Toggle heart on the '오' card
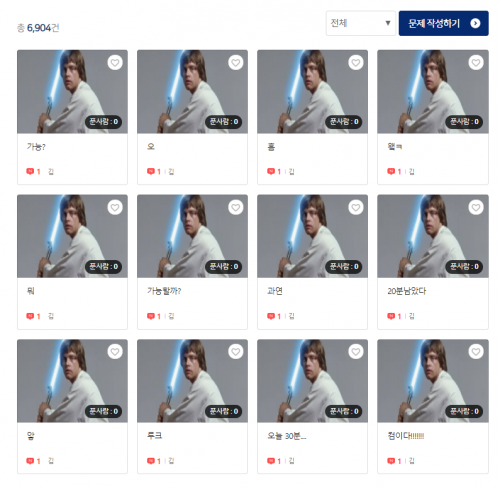Image resolution: width=500 pixels, height=488 pixels. (235, 62)
